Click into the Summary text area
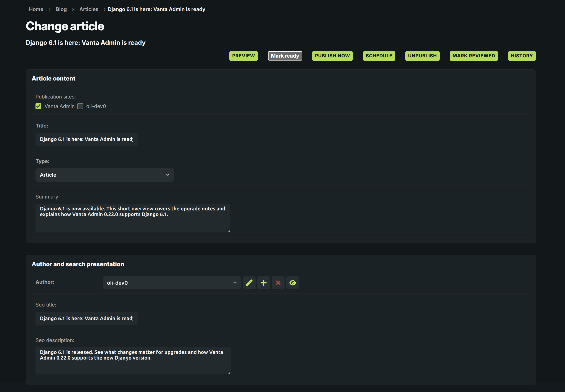This screenshot has height=392, width=565. (133, 218)
